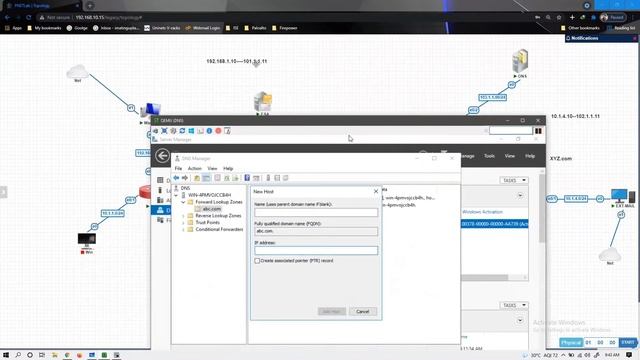Open the Manage menu in Server Manager
This screenshot has width=640, height=360.
(x=468, y=156)
